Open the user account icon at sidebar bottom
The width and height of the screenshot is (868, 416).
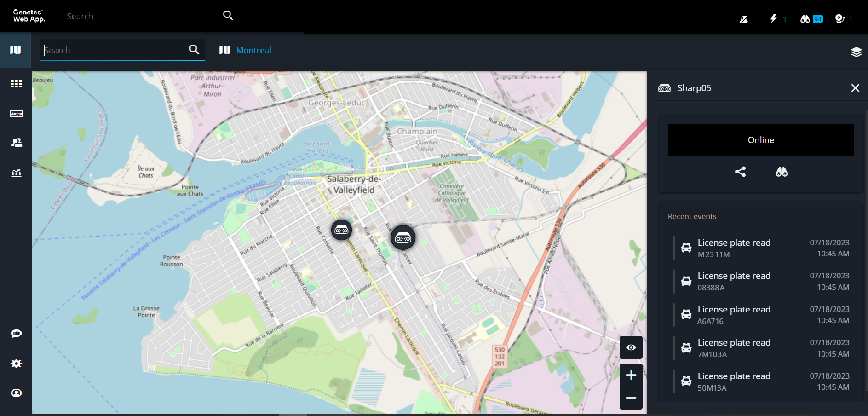coord(16,393)
